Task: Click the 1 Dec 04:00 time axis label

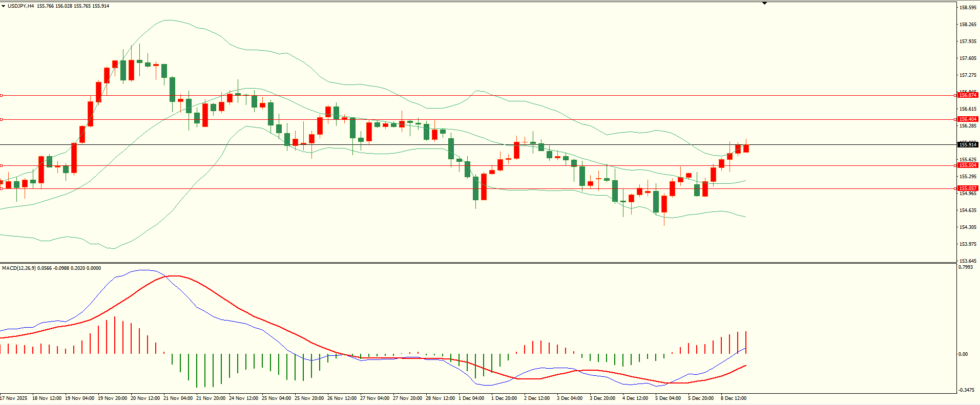Action: click(x=471, y=398)
